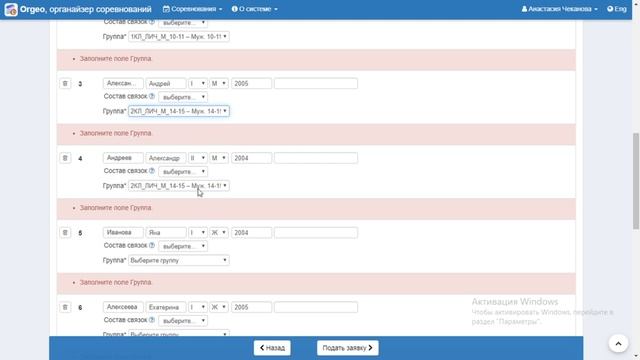Click empty field after year in row 4

[316, 158]
